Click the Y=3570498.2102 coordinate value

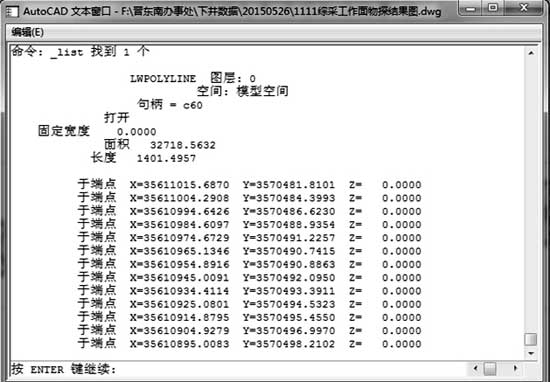[x=289, y=344]
